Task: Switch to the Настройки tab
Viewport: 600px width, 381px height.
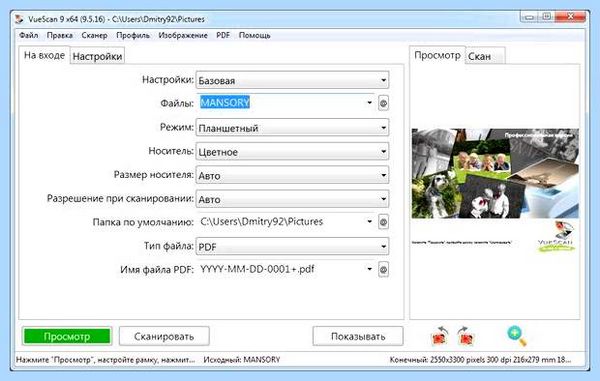Action: 97,57
